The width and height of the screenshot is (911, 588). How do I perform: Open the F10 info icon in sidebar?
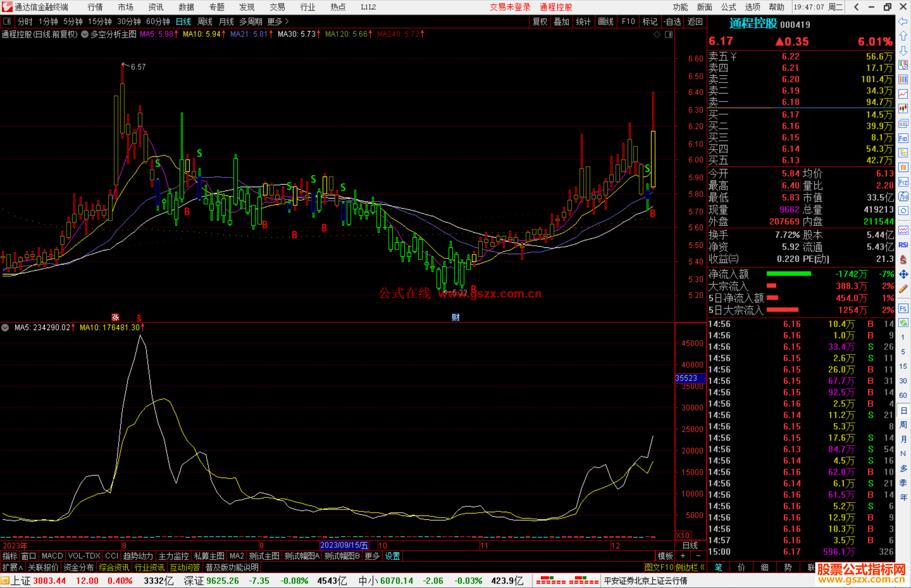tap(903, 138)
